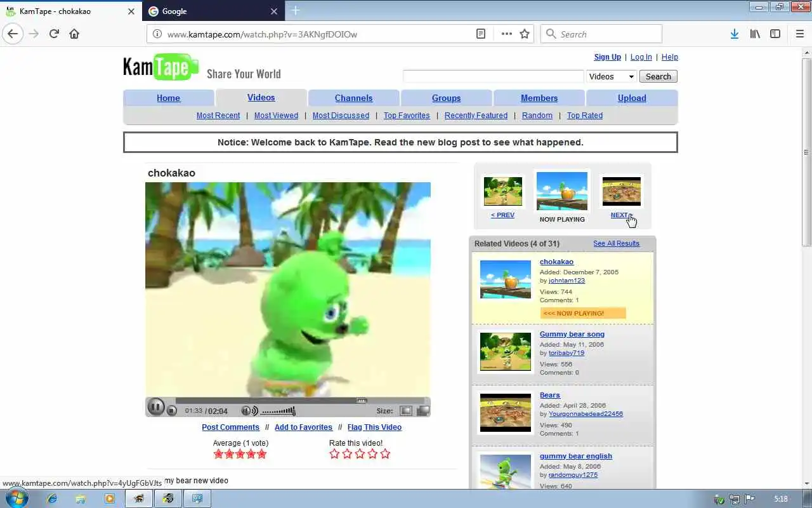The image size is (812, 508).
Task: Click Post Comments link
Action: click(230, 427)
